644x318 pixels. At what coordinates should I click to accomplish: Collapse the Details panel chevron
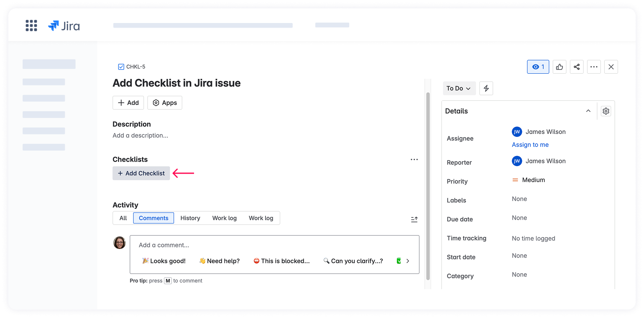tap(588, 111)
